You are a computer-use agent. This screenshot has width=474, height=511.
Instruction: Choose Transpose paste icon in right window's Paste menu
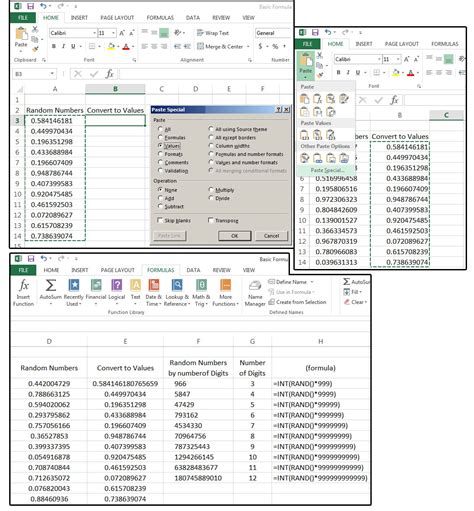coord(330,112)
